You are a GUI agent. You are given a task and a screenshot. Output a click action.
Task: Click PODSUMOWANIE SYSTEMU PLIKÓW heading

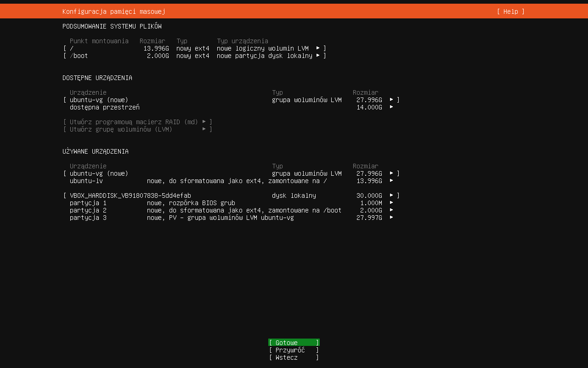[112, 26]
